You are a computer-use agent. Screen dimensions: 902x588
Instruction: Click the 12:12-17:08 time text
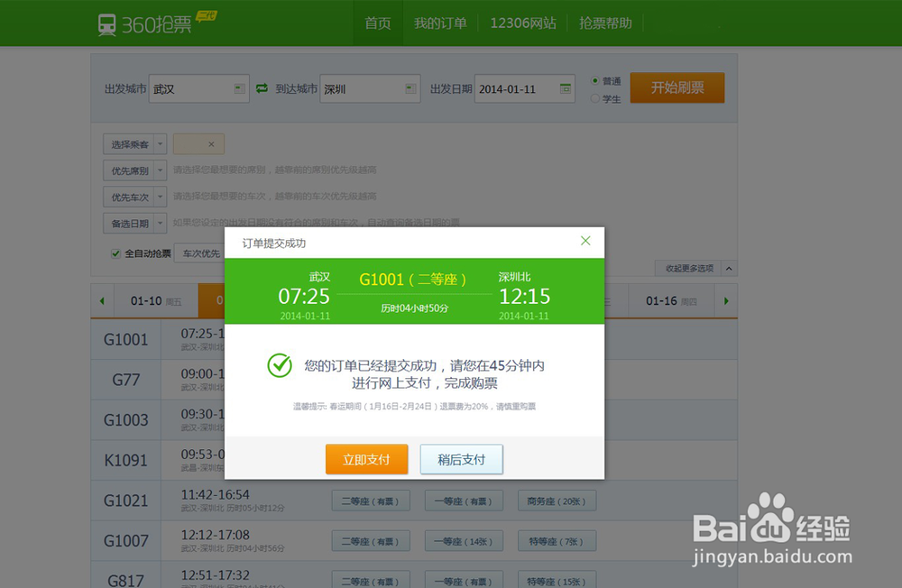pyautogui.click(x=216, y=535)
